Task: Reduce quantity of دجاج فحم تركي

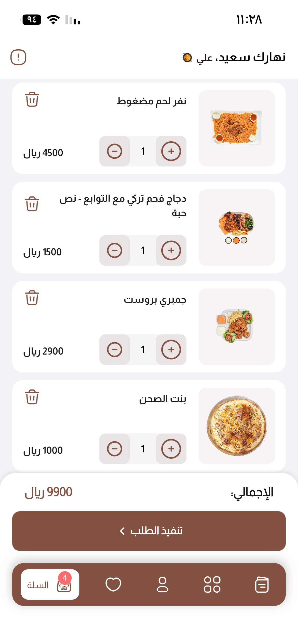Action: [x=115, y=251]
